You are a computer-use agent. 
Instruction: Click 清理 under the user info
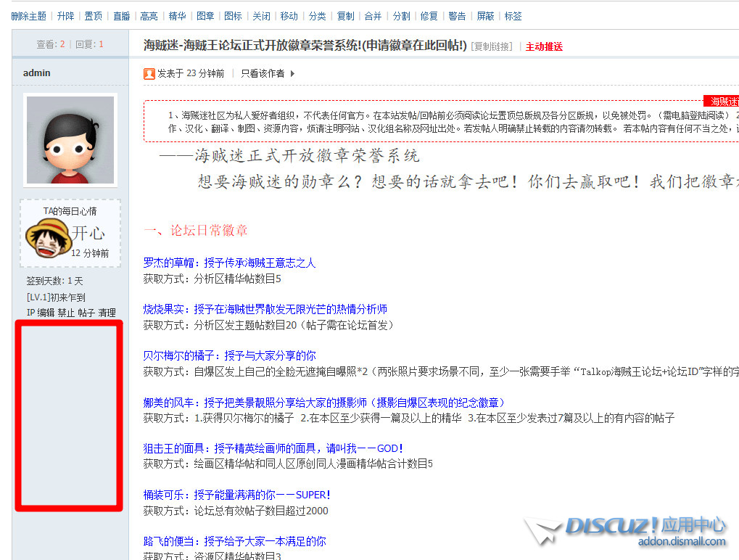tap(107, 313)
